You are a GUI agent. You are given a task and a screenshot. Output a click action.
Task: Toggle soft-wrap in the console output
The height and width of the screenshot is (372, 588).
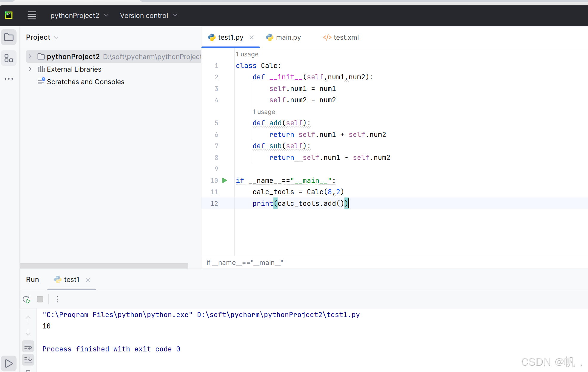[28, 346]
